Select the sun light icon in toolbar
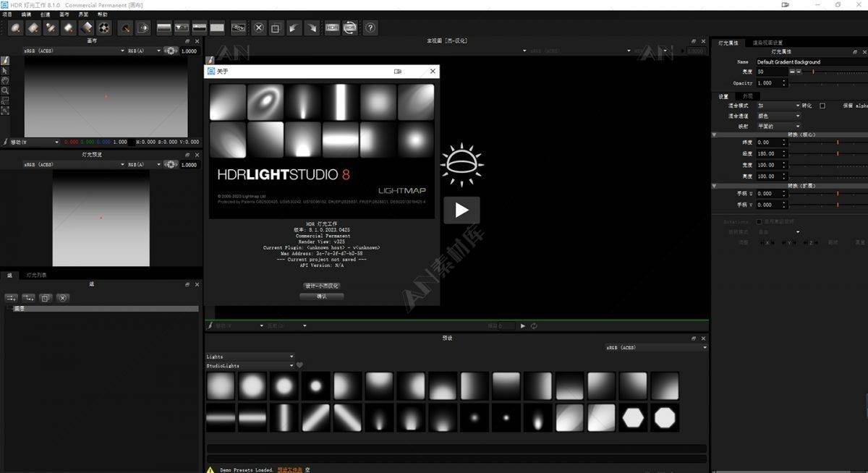This screenshot has height=473, width=868. pos(144,28)
